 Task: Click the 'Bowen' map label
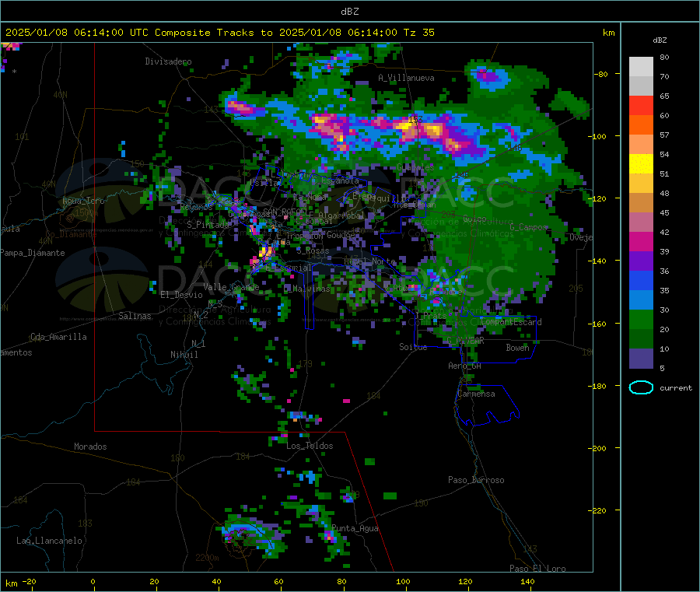click(517, 348)
